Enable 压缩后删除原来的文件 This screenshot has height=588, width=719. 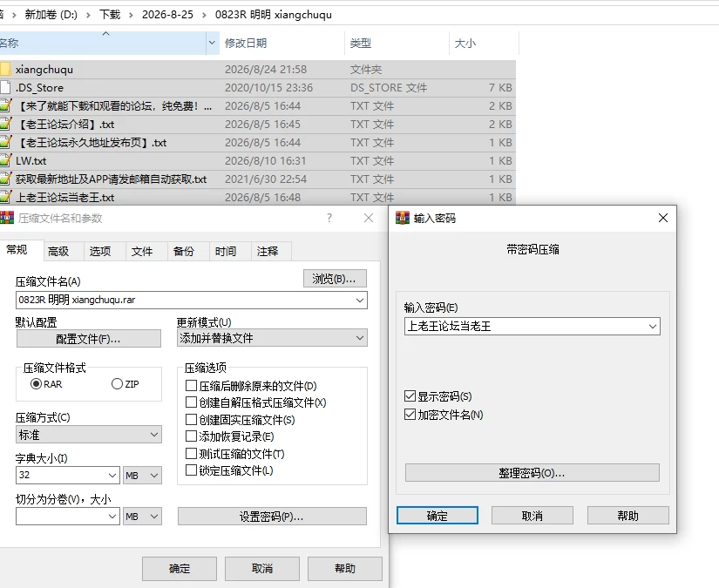click(x=191, y=385)
